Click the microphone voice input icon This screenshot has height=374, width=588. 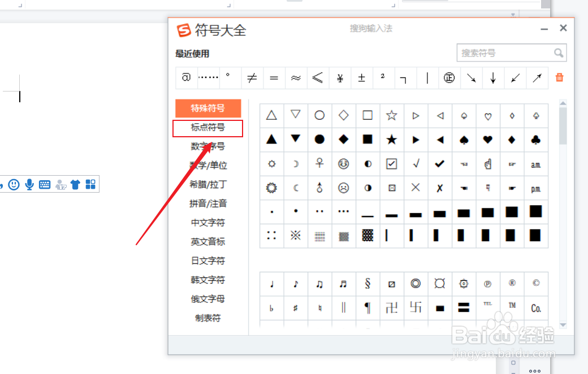(x=29, y=184)
